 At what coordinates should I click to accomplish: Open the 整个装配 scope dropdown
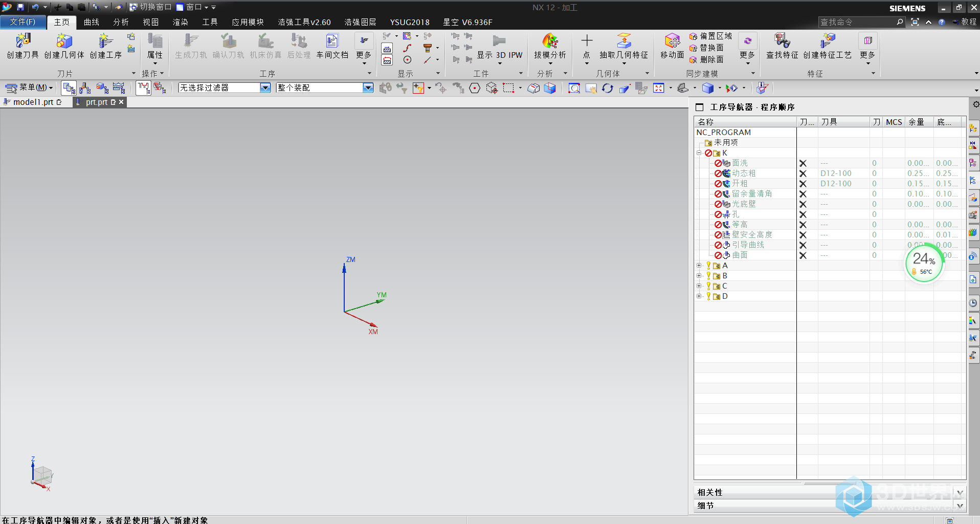coord(368,88)
